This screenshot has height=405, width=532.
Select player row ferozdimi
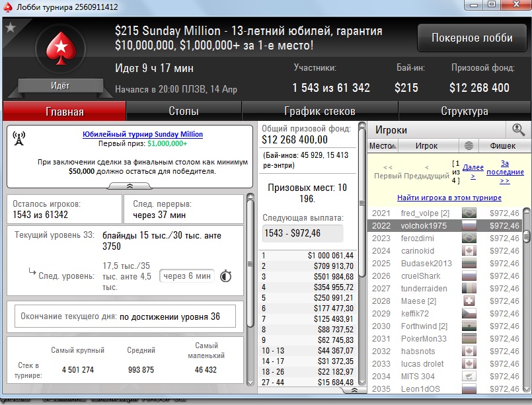[445, 238]
